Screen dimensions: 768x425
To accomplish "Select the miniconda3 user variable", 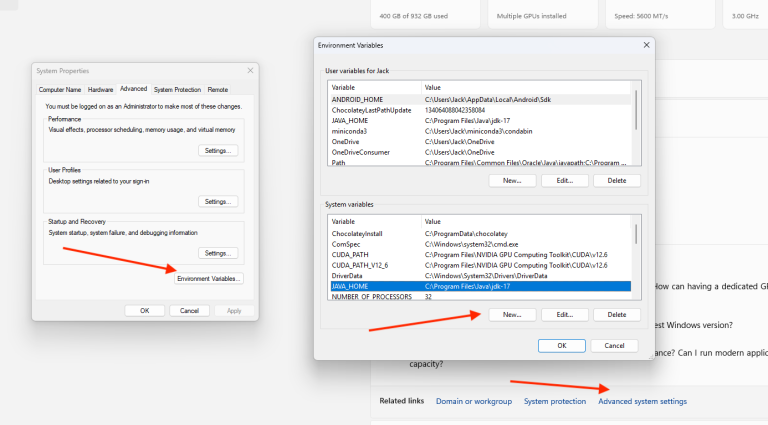I will pos(350,130).
